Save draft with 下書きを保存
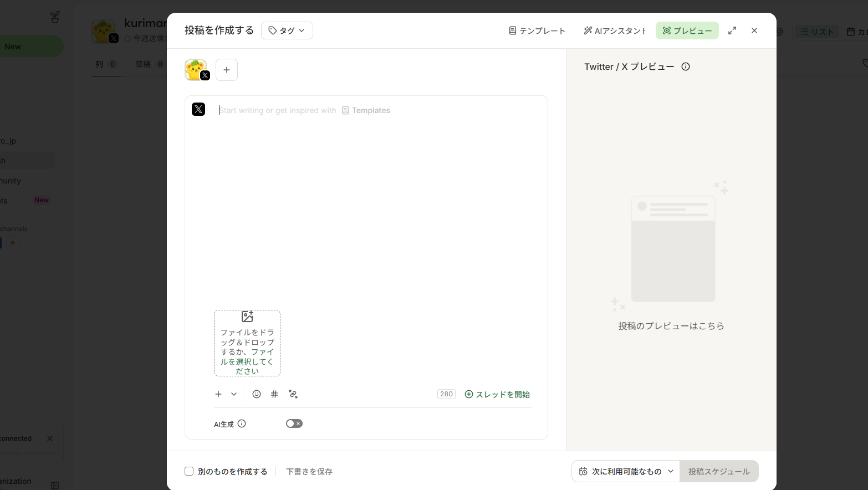 [309, 471]
